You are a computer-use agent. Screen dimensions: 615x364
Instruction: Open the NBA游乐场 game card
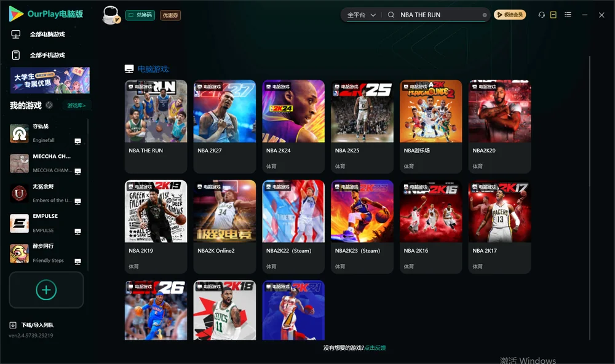(430, 127)
